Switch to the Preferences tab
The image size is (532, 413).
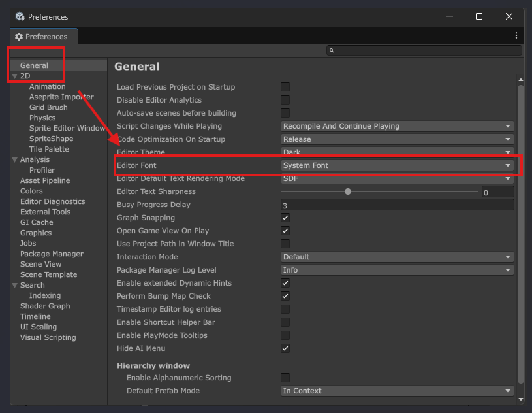(x=44, y=37)
